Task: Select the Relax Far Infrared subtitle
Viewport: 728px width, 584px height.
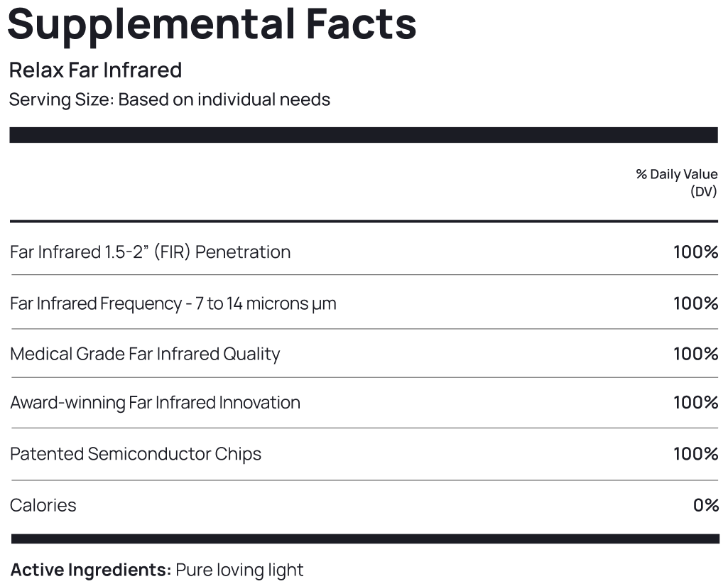Action: [95, 70]
